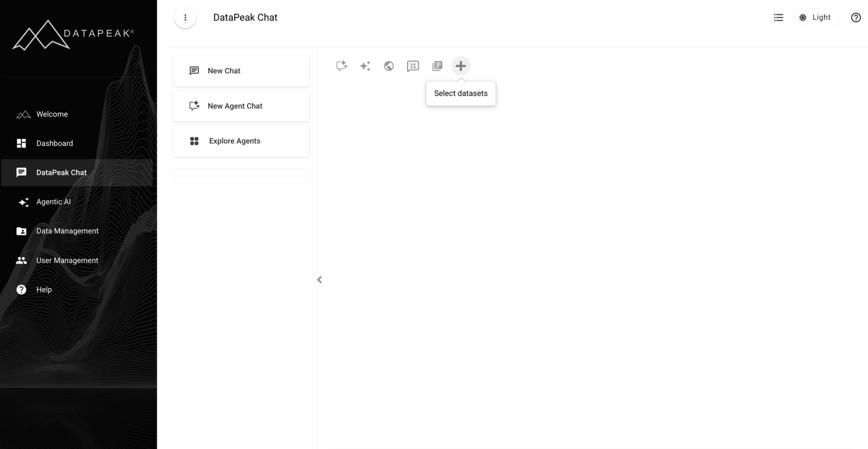Click the sparkles AI toolbar icon
868x449 pixels.
coord(365,66)
